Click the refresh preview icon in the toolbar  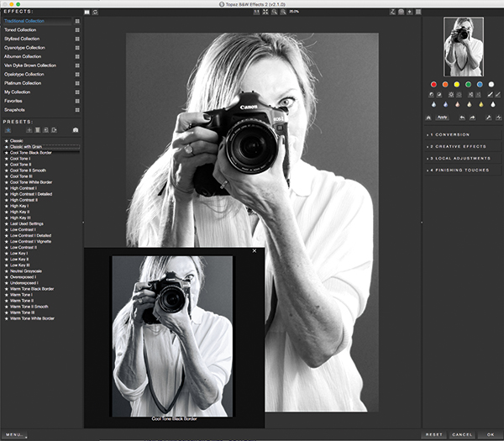(x=95, y=13)
